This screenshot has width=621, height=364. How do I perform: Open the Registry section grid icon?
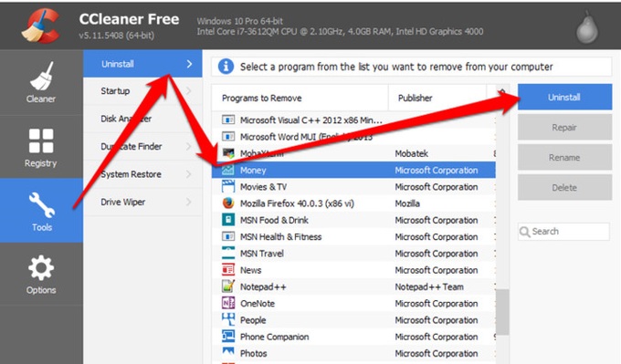pos(41,140)
